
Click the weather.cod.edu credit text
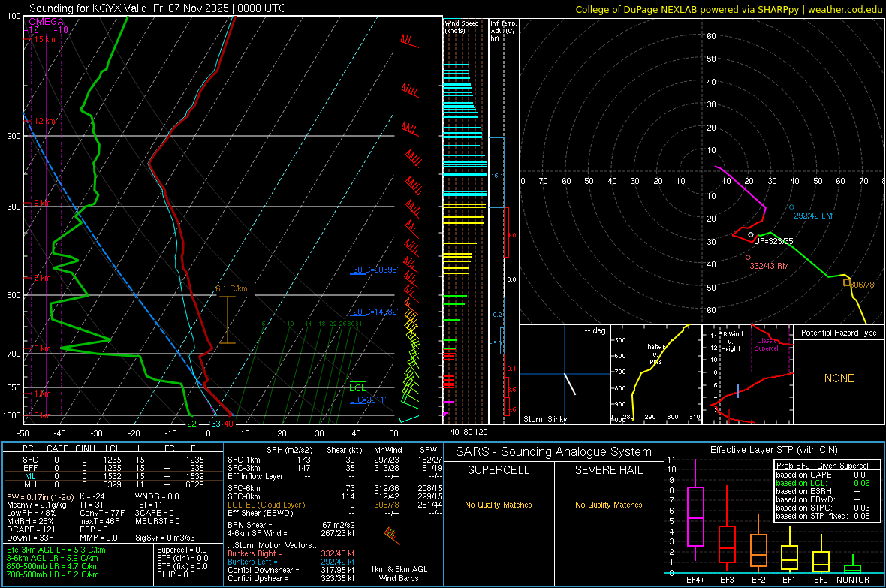tap(845, 9)
